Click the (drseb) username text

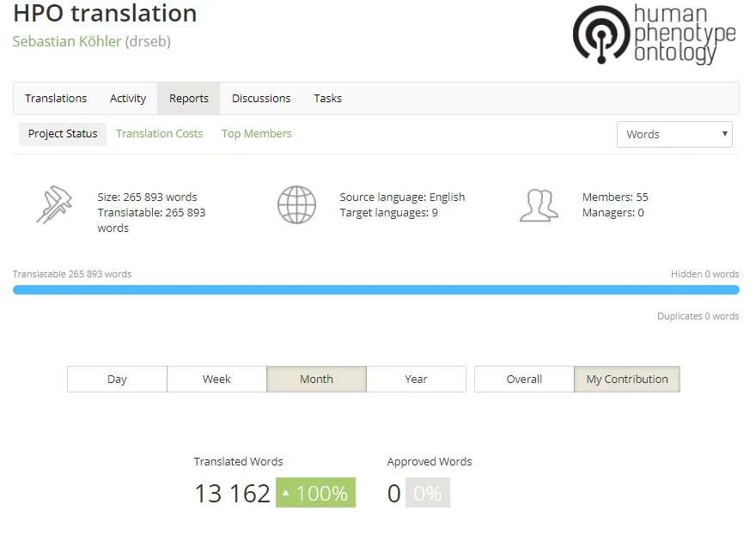tap(148, 41)
